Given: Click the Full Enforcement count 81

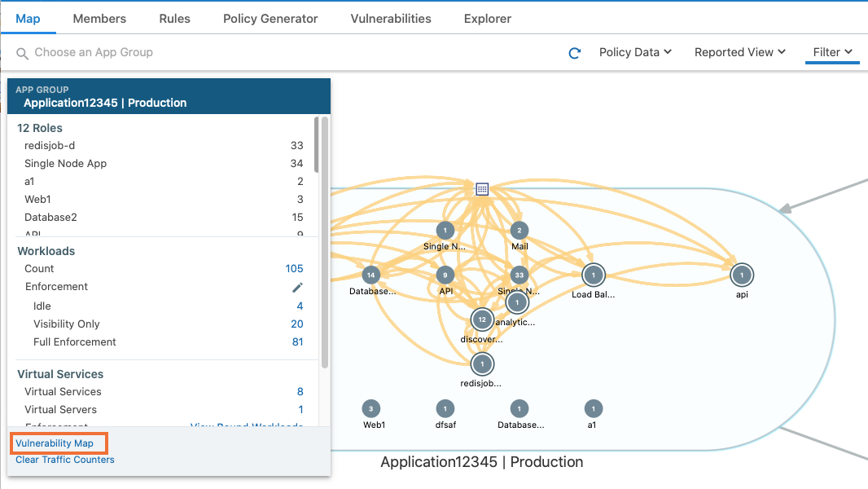Looking at the screenshot, I should pyautogui.click(x=297, y=341).
